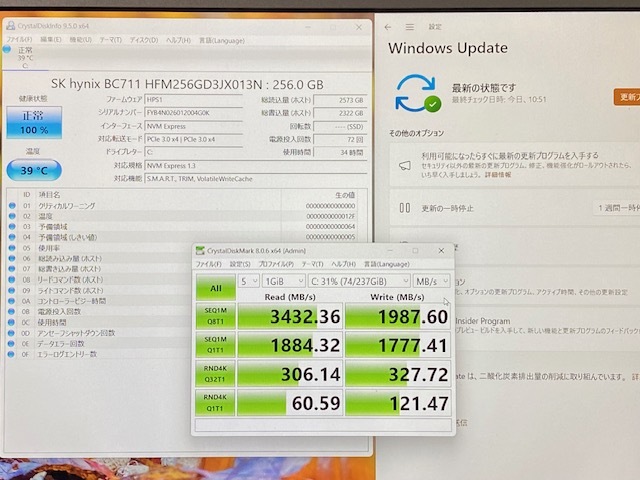Click the blue status dot for ID 01

(x=12, y=206)
